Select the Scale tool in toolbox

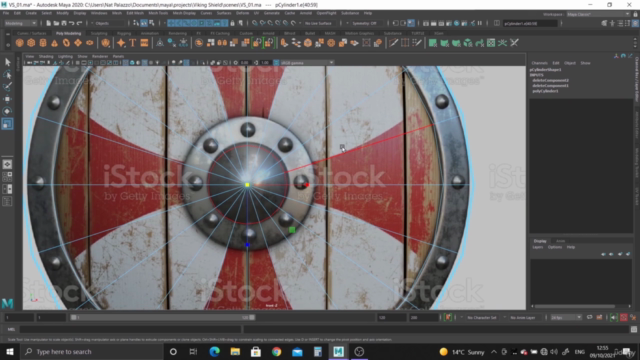(x=7, y=124)
